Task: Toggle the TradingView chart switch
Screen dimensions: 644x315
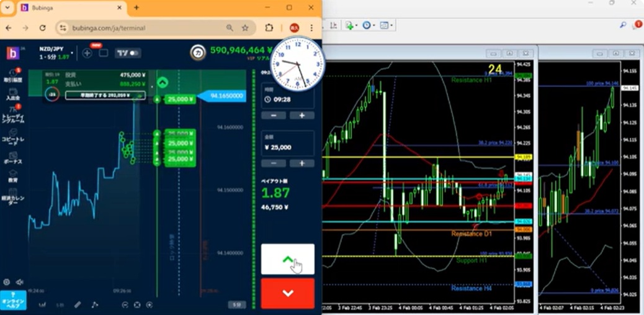Action: pyautogui.click(x=128, y=53)
